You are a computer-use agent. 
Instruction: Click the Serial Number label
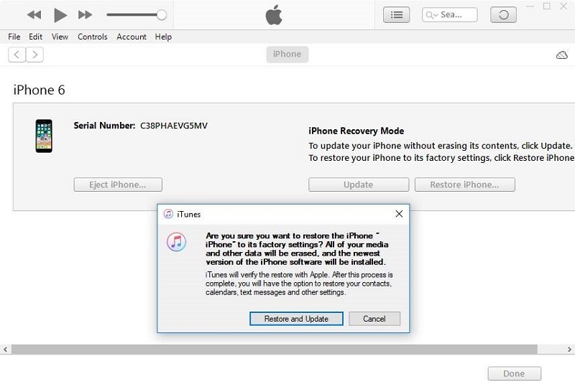pyautogui.click(x=104, y=126)
